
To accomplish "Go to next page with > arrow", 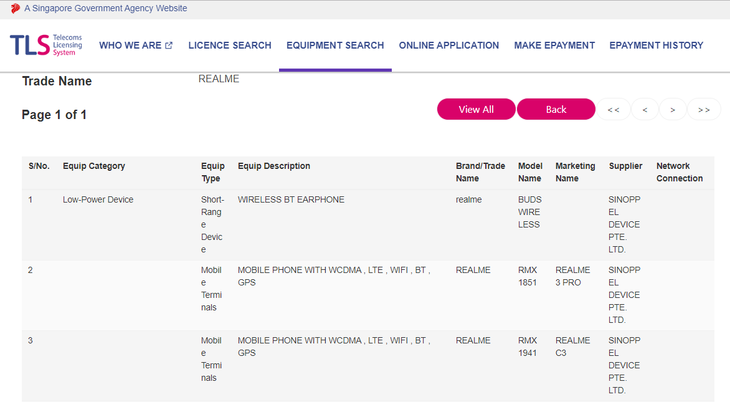I will point(673,109).
